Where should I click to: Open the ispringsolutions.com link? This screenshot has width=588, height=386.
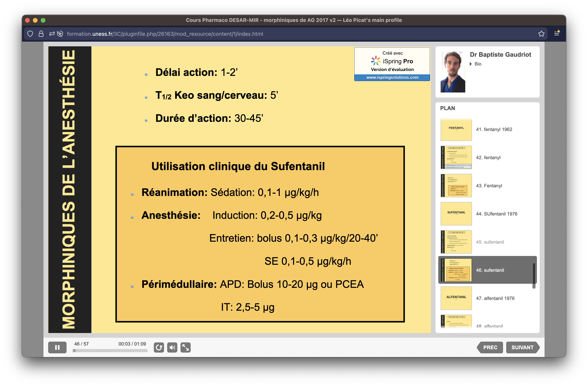coord(392,77)
